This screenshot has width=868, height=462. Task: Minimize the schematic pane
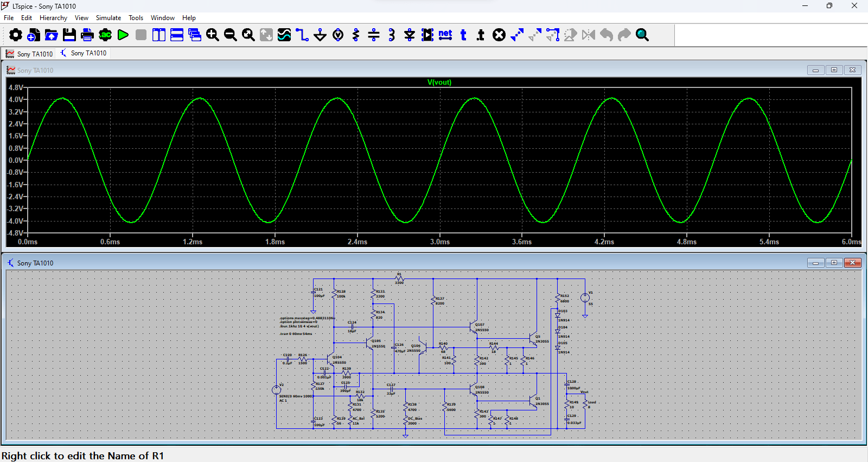[815, 263]
